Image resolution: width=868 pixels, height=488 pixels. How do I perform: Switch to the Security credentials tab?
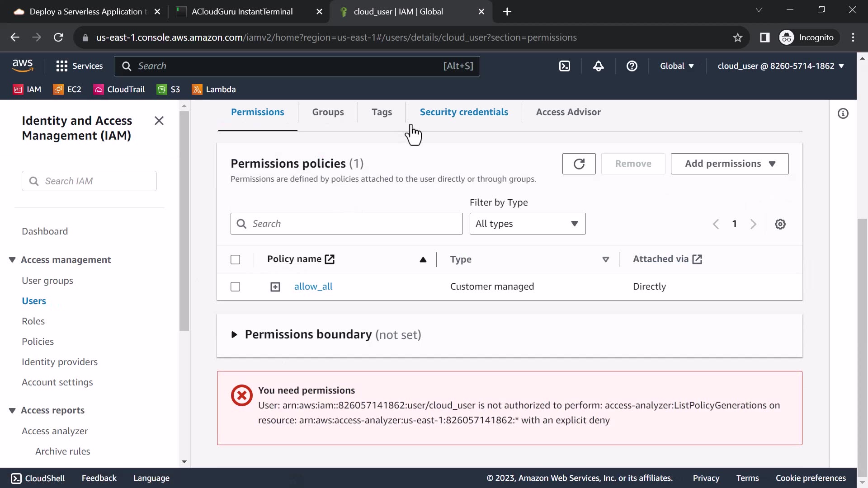point(464,112)
